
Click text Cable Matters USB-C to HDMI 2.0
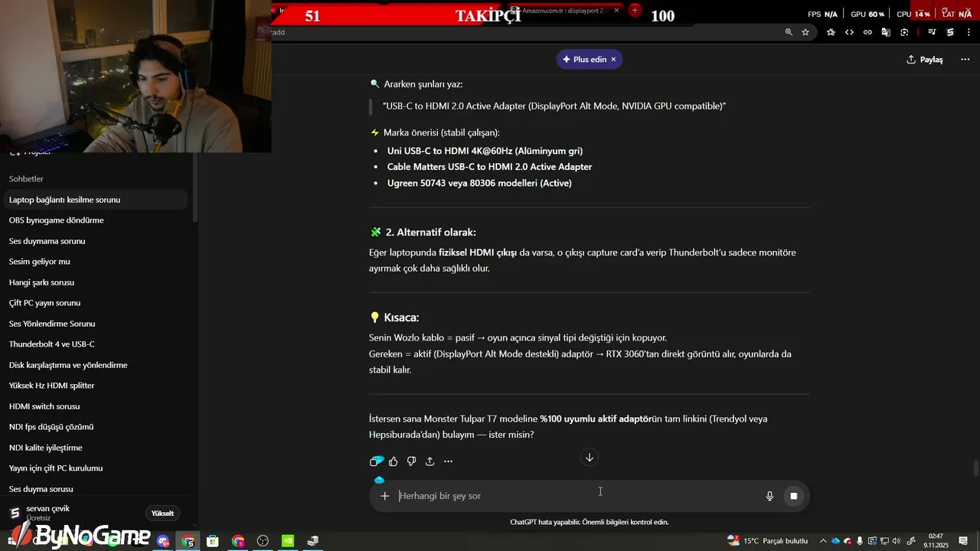[489, 167]
